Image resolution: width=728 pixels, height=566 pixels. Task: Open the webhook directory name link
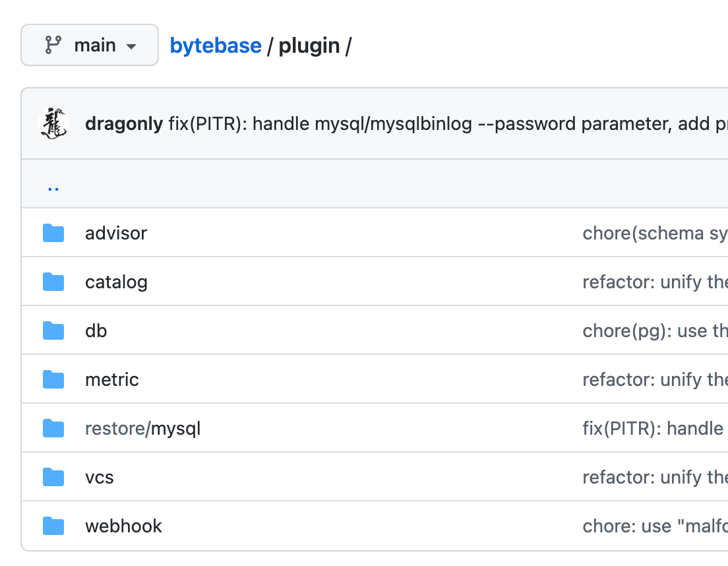[123, 526]
